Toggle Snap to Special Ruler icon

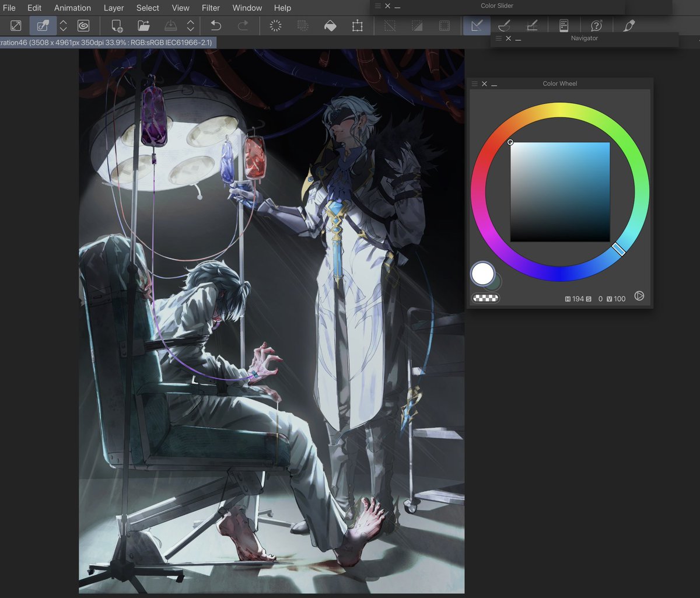(x=505, y=26)
